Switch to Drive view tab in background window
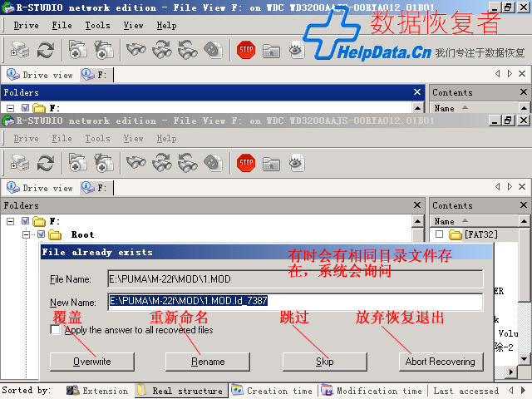532x399 pixels. click(x=40, y=75)
